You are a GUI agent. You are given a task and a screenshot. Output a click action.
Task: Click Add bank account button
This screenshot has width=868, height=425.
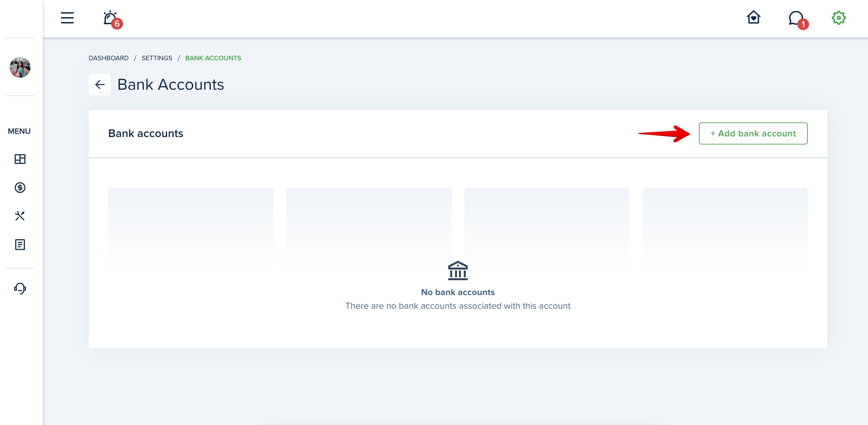tap(753, 133)
